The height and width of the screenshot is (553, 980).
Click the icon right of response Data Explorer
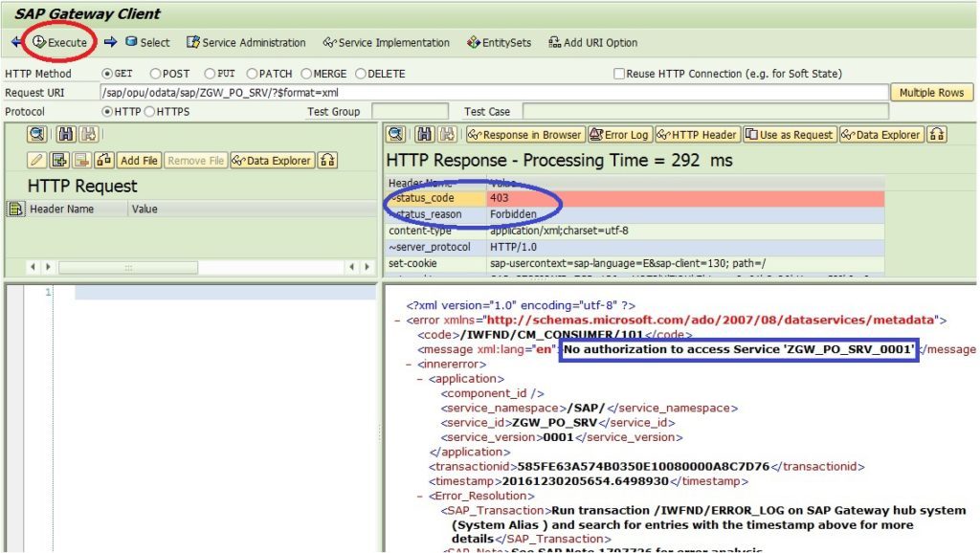click(937, 134)
